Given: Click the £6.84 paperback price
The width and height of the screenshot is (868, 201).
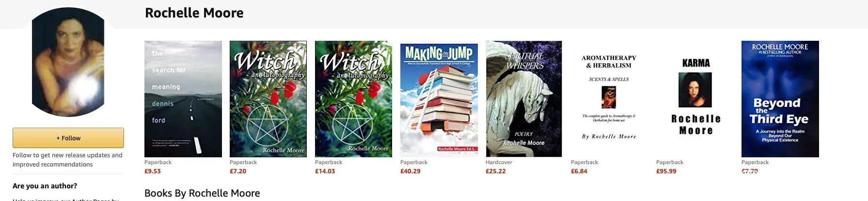Looking at the screenshot, I should [x=579, y=171].
